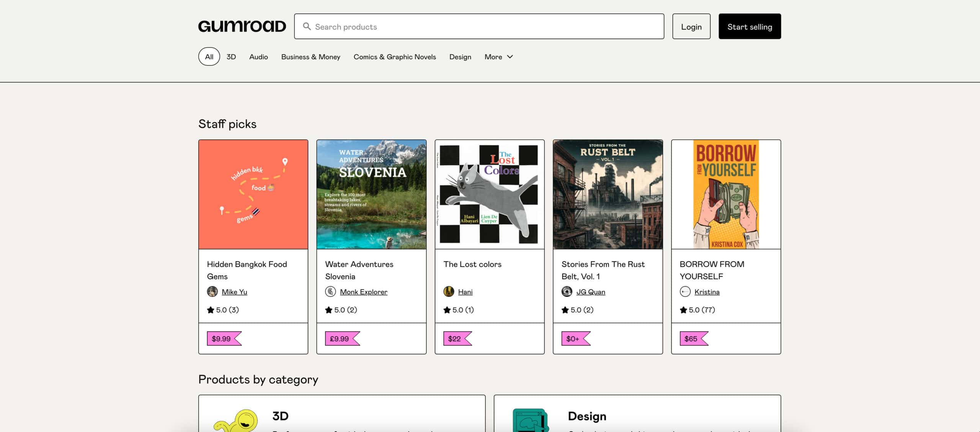Image resolution: width=980 pixels, height=432 pixels.
Task: Open the Hani creator profile link
Action: point(465,292)
